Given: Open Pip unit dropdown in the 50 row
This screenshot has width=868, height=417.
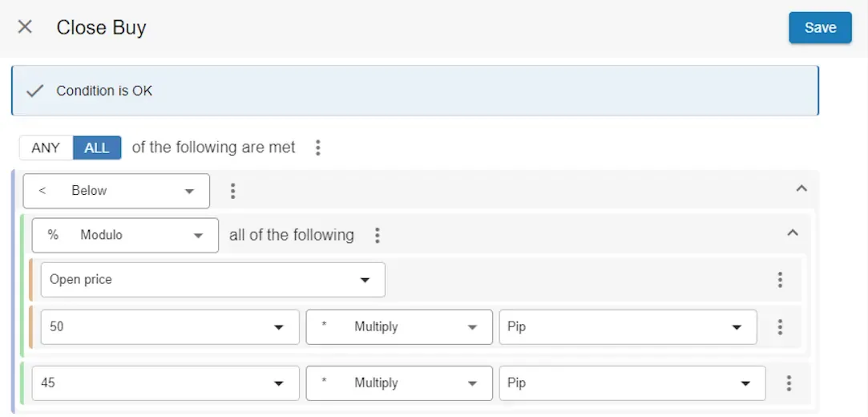Looking at the screenshot, I should (628, 327).
